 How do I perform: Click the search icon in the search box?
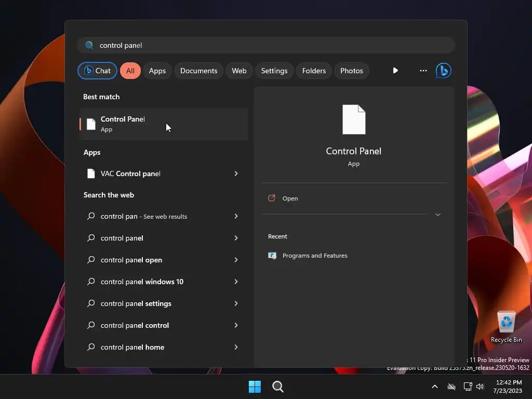pos(89,45)
